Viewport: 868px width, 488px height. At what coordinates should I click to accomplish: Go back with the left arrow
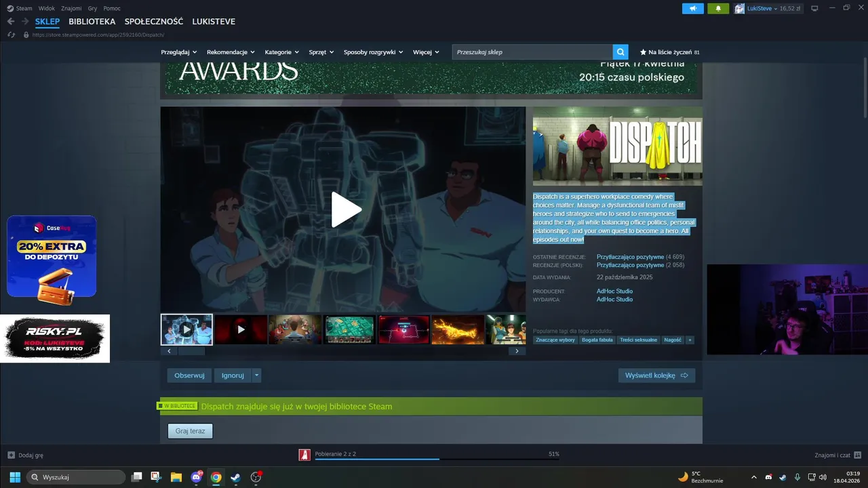[11, 22]
